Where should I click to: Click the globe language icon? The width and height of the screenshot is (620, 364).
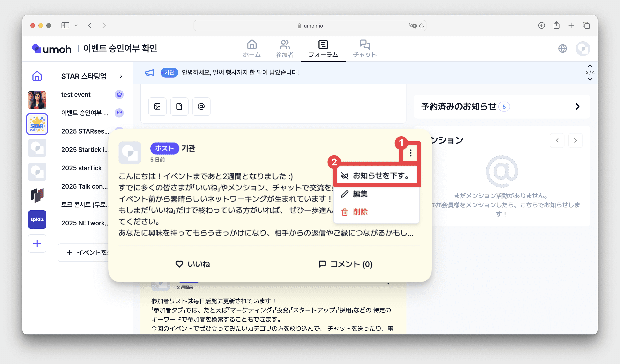(x=562, y=48)
